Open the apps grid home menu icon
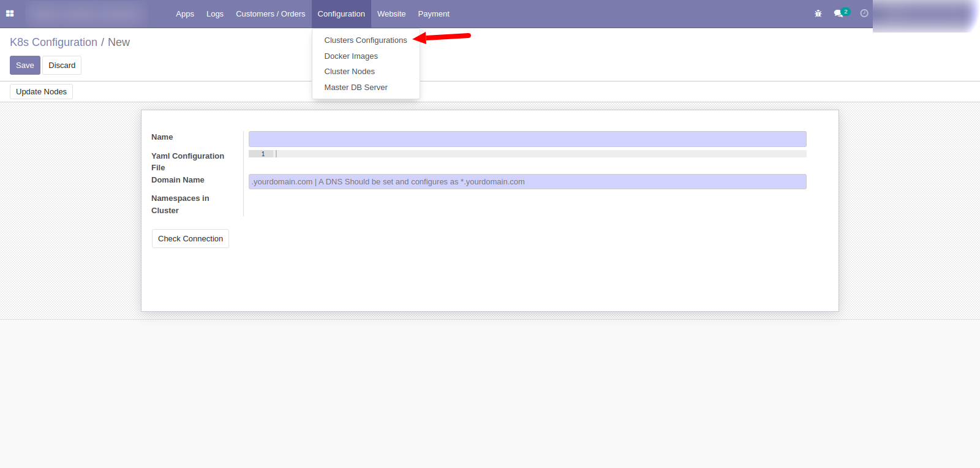 coord(10,13)
